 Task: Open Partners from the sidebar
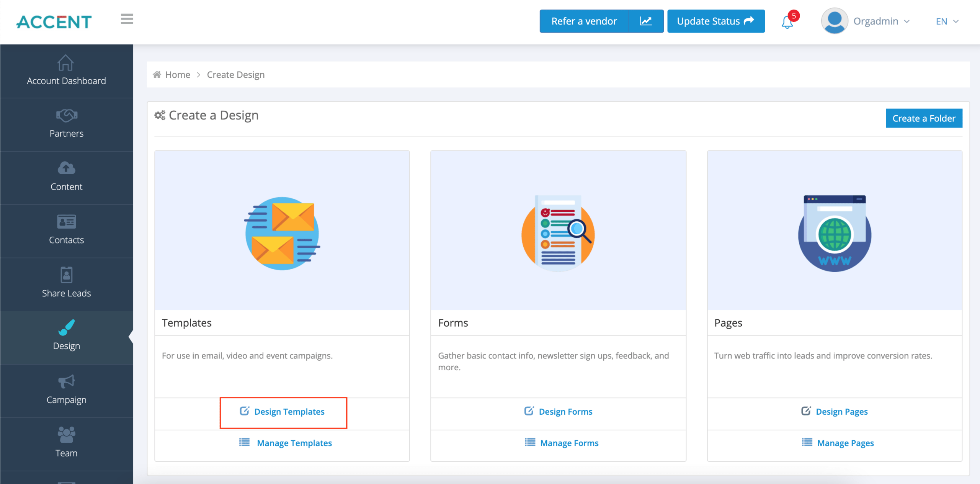66,124
